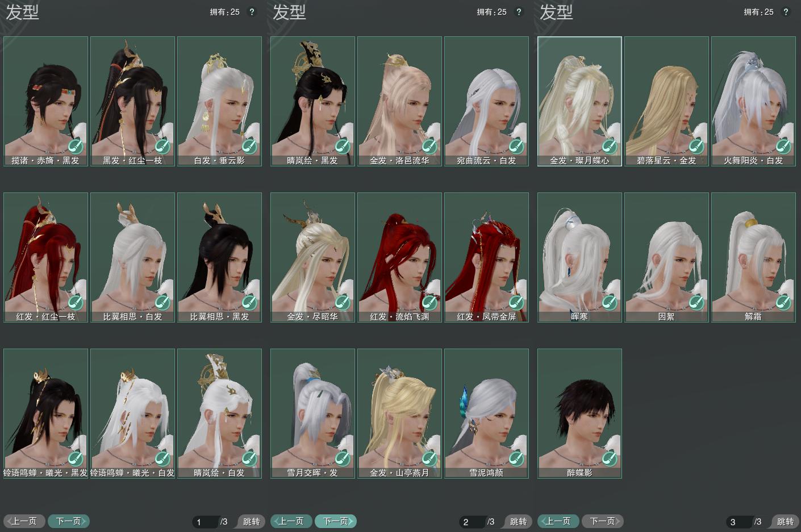Go to previous page in page 2 panel
801x532 pixels.
coord(291,521)
